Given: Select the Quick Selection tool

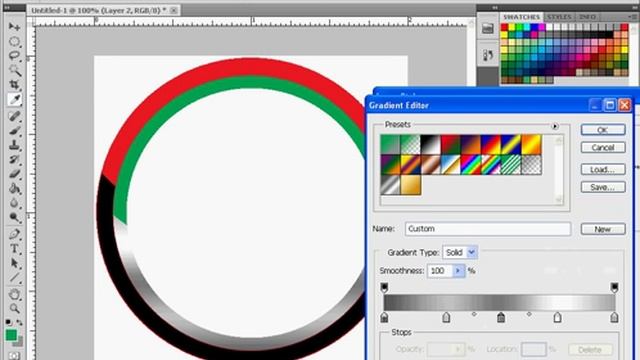Looking at the screenshot, I should (14, 70).
